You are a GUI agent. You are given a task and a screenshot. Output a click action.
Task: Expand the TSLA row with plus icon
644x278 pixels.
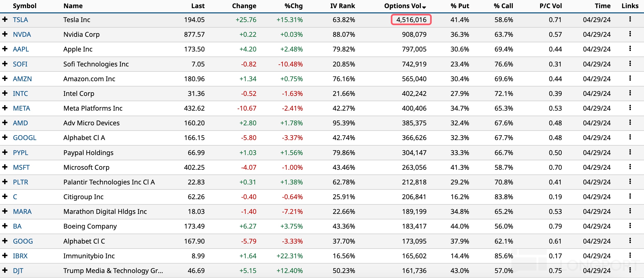point(5,19)
